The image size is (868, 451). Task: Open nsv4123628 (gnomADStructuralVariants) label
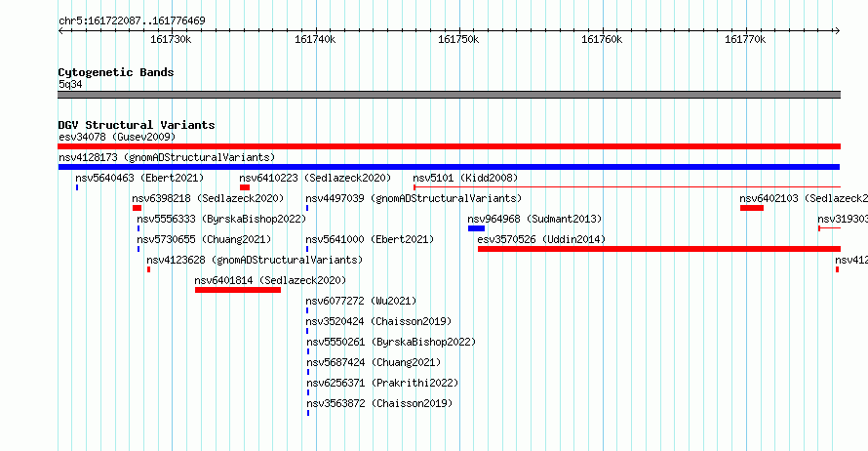pyautogui.click(x=255, y=260)
